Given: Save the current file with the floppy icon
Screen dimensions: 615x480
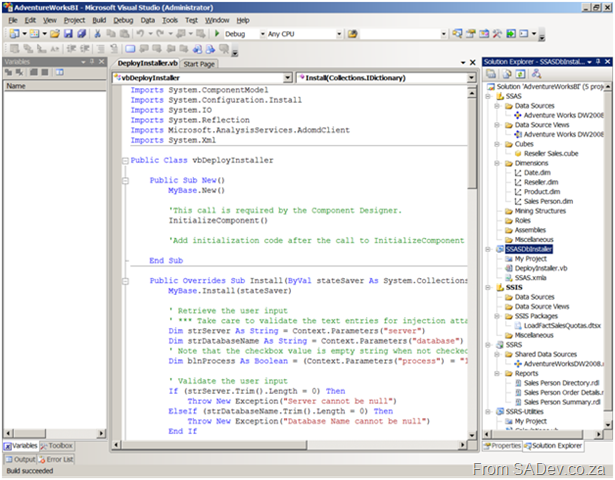Looking at the screenshot, I should tap(68, 34).
